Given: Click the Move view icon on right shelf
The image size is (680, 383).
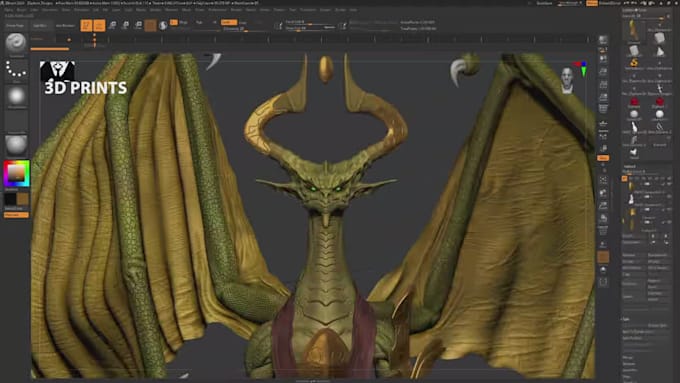Looking at the screenshot, I should 603,193.
